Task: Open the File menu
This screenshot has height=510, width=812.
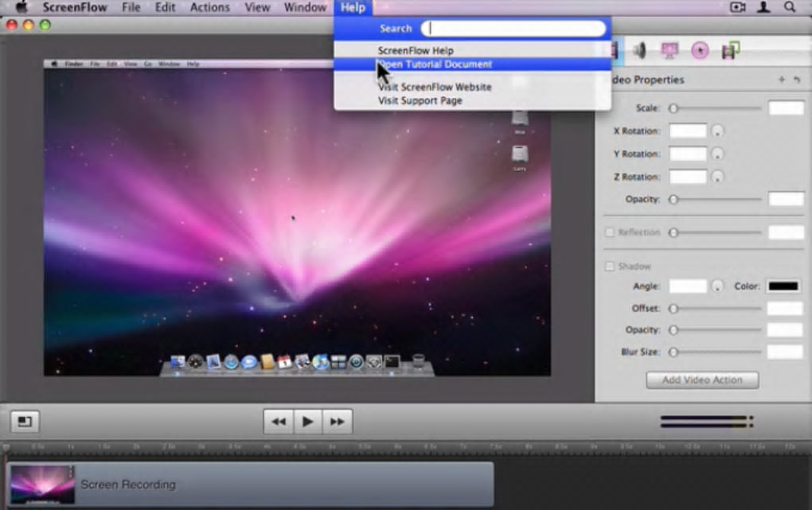Action: (x=131, y=7)
